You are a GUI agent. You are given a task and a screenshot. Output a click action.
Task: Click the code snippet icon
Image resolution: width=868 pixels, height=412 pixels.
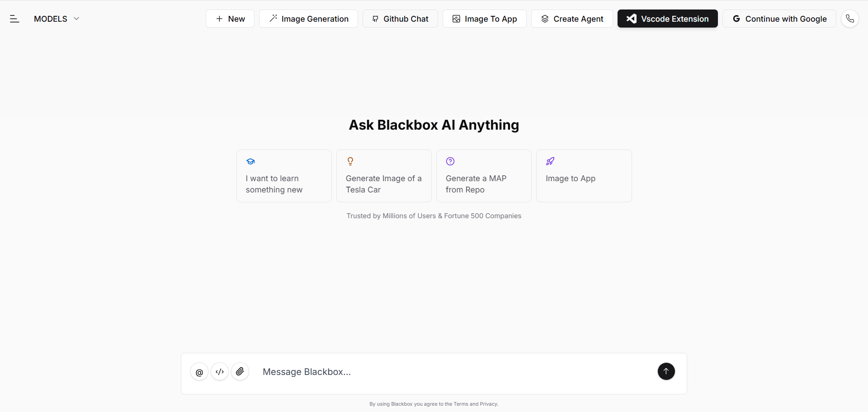pyautogui.click(x=220, y=372)
